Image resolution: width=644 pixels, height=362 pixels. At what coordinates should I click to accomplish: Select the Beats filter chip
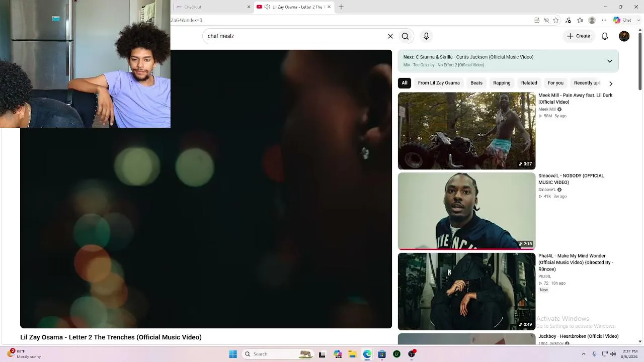(x=476, y=83)
